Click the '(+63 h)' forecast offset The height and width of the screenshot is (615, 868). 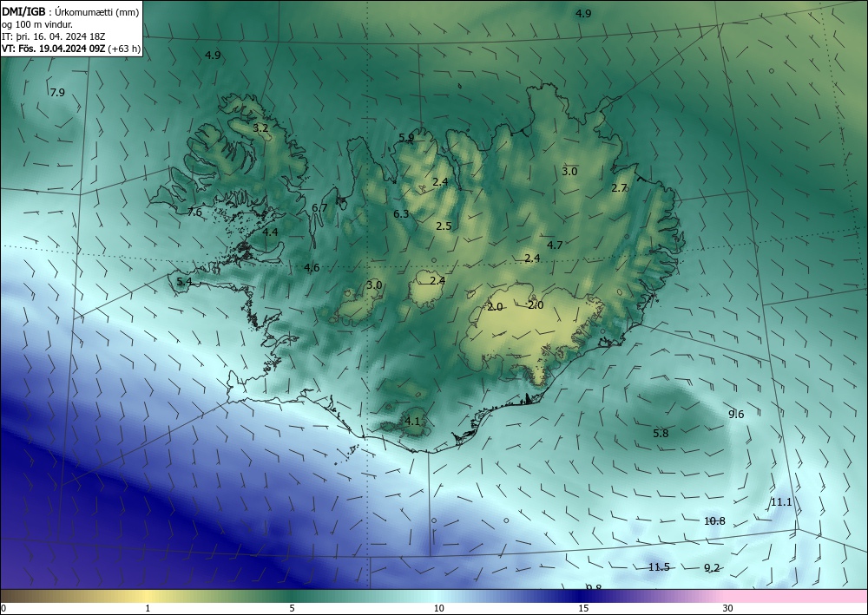[x=124, y=49]
